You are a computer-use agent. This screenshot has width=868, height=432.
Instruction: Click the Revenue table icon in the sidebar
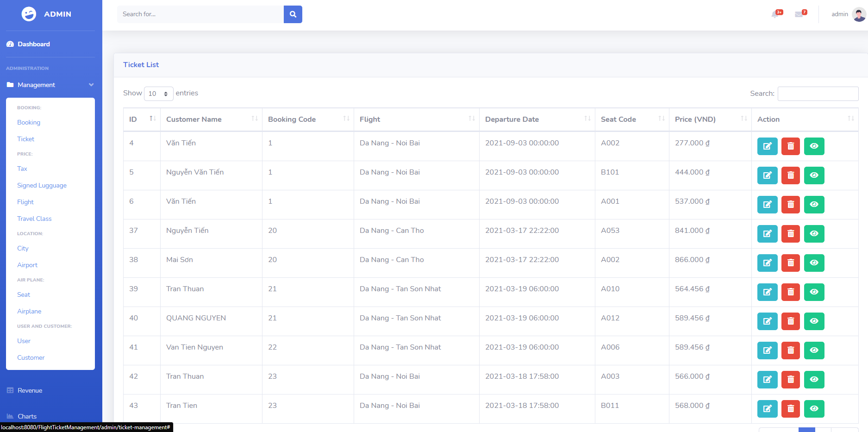pyautogui.click(x=9, y=390)
